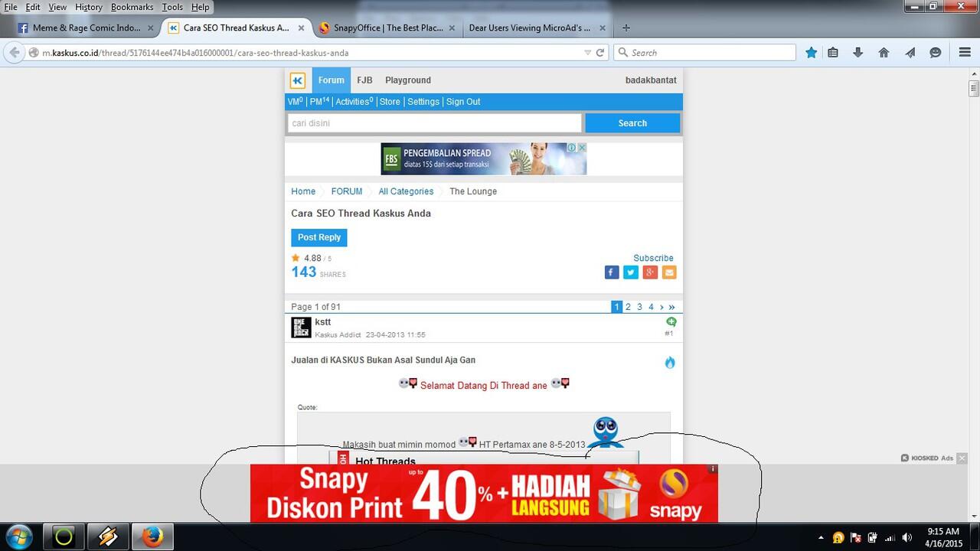Click the Firefox back arrow button
This screenshot has width=980, height=551.
click(x=15, y=53)
